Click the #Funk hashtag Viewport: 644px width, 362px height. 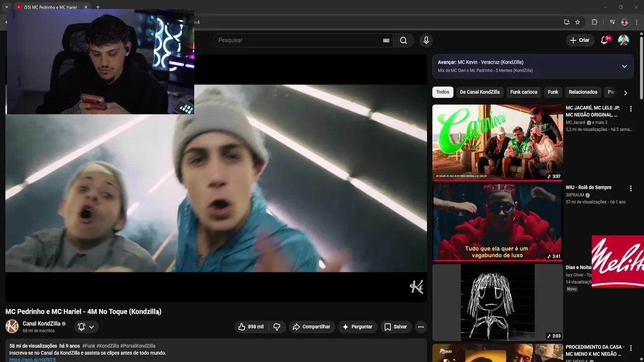click(89, 346)
